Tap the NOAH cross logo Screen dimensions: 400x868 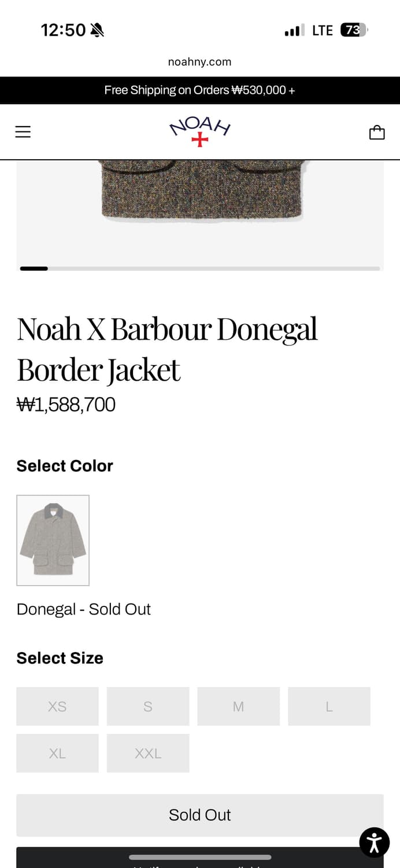point(199,131)
